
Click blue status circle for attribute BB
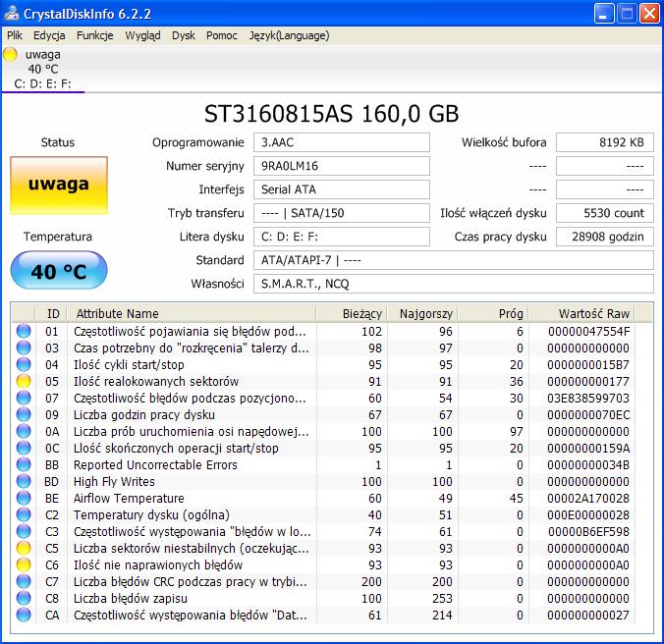click(24, 464)
